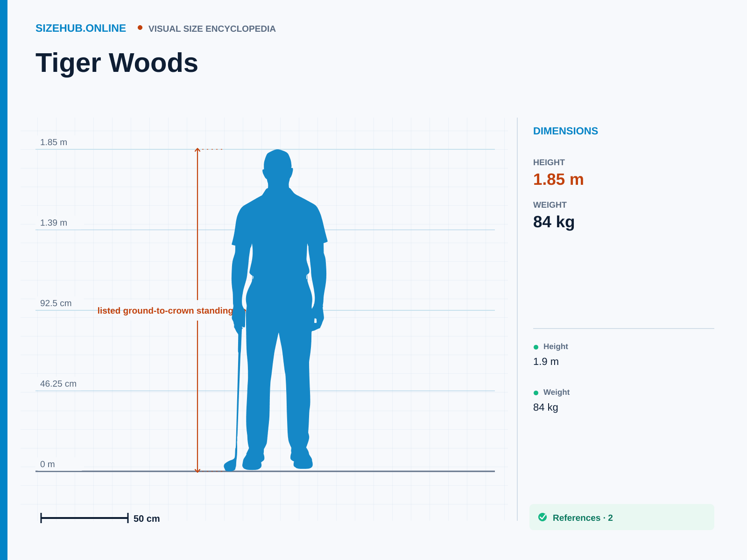Click the orange dot after SIZEHUB.ONLINE

(140, 28)
